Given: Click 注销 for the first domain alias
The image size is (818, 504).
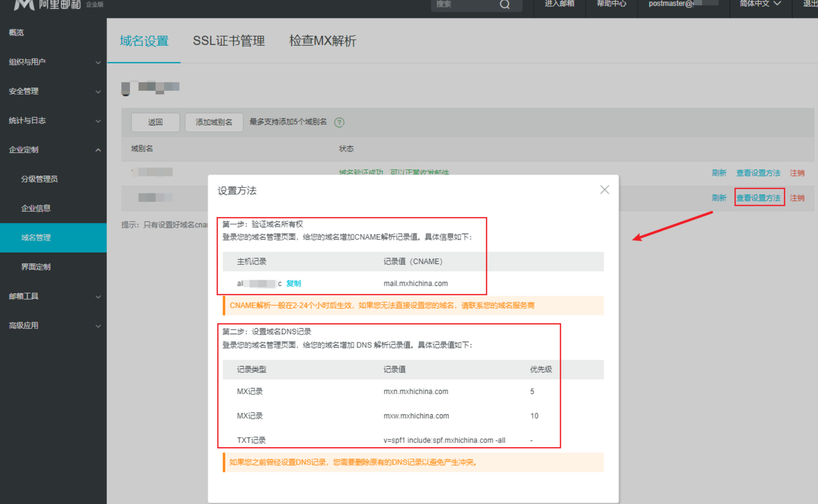Looking at the screenshot, I should point(797,173).
